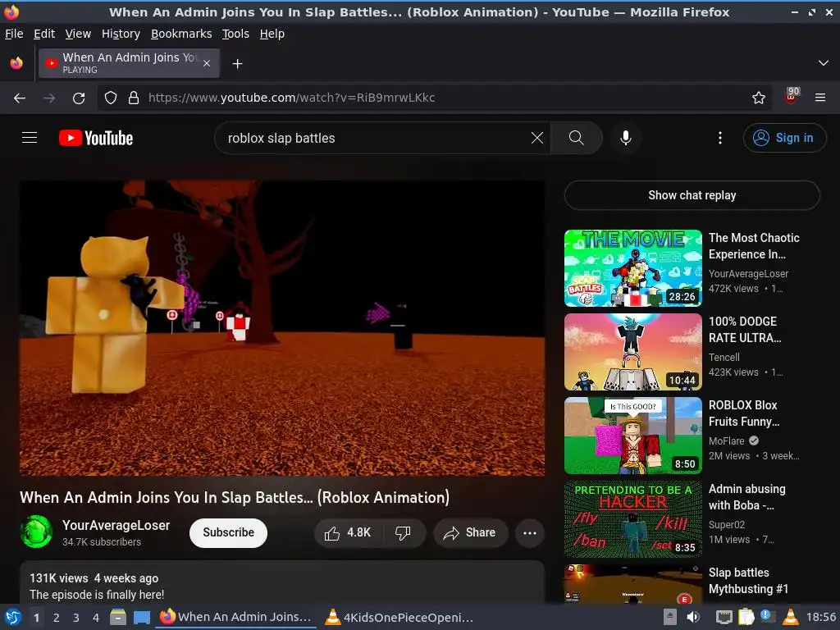Click the 131K views description text
This screenshot has height=630, width=840.
tap(59, 578)
